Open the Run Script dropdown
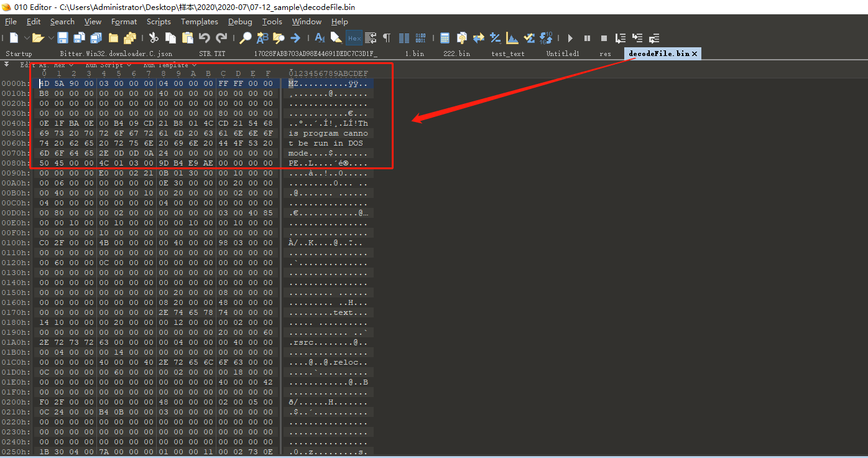 point(108,65)
